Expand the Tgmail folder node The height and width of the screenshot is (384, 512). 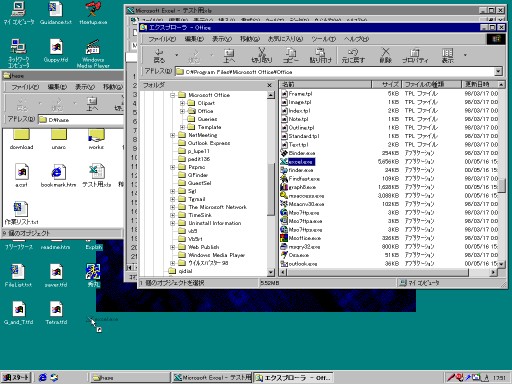pos(172,199)
